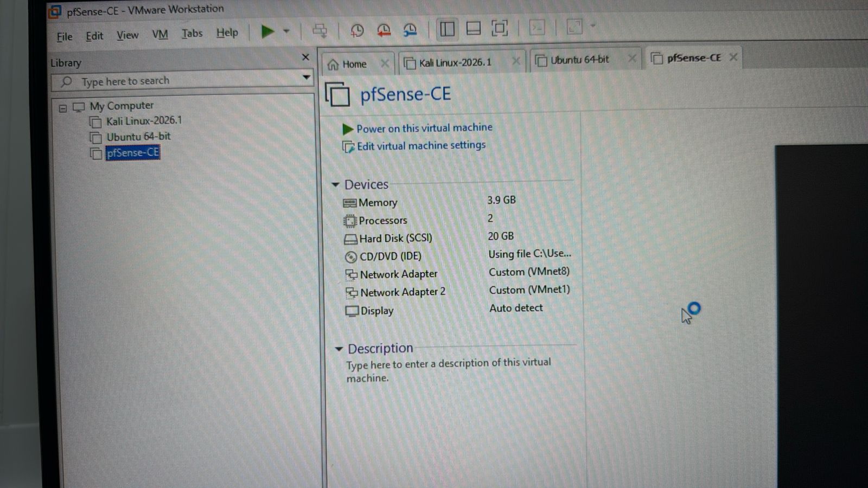Click the Auto detect display value
This screenshot has height=488, width=868.
click(516, 308)
